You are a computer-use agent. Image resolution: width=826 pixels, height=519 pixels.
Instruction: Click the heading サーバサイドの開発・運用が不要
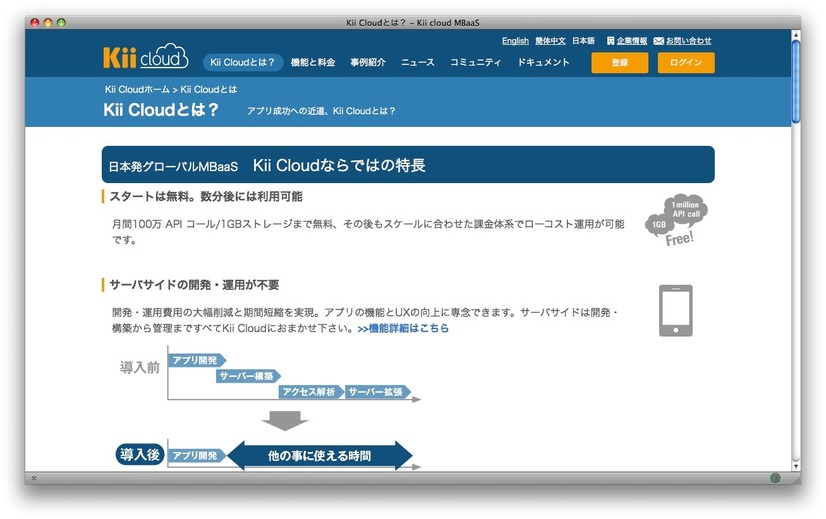click(194, 285)
